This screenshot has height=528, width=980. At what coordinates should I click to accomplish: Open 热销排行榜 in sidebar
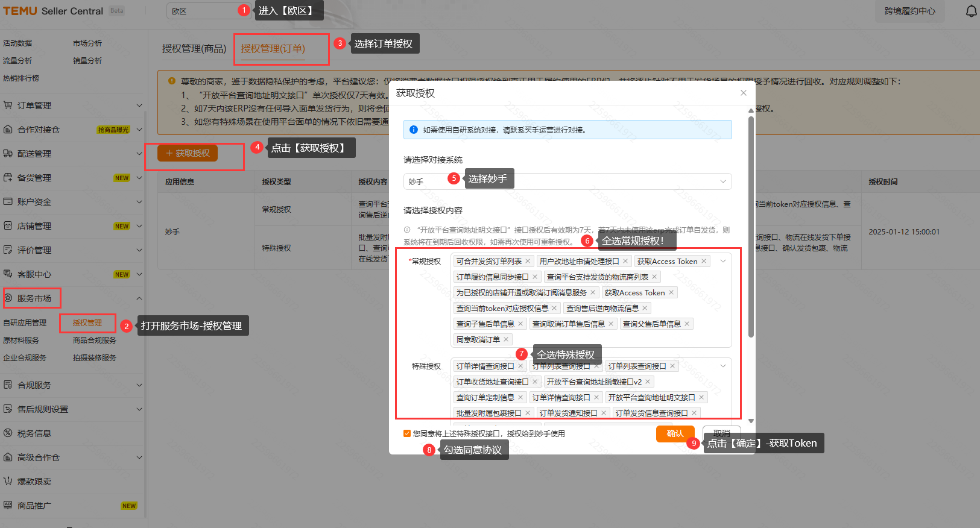click(21, 78)
